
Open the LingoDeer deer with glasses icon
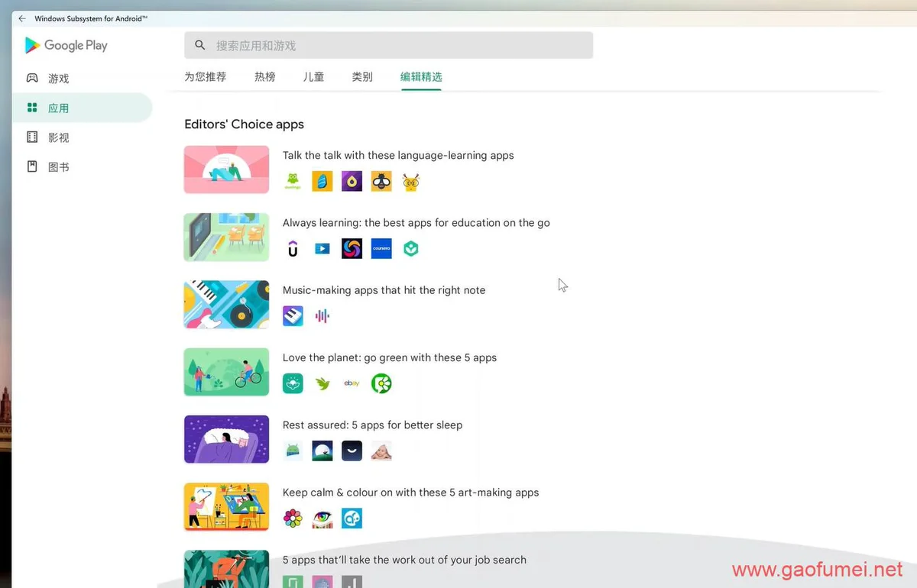pos(411,181)
